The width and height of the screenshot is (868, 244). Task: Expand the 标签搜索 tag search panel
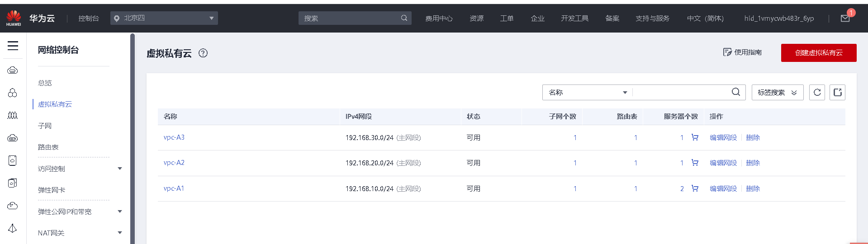(777, 93)
